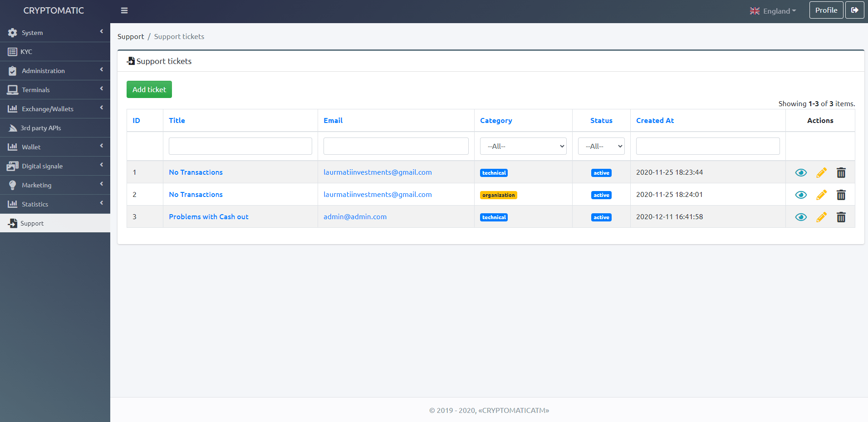Open 3rd party APIs in sidebar
Image resolution: width=868 pixels, height=422 pixels.
[40, 128]
